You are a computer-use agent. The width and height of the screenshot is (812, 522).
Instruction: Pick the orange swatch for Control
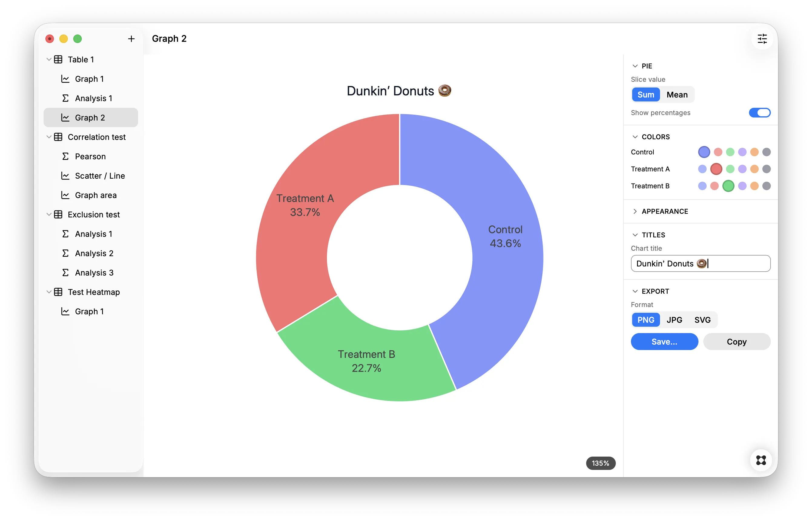(x=754, y=152)
